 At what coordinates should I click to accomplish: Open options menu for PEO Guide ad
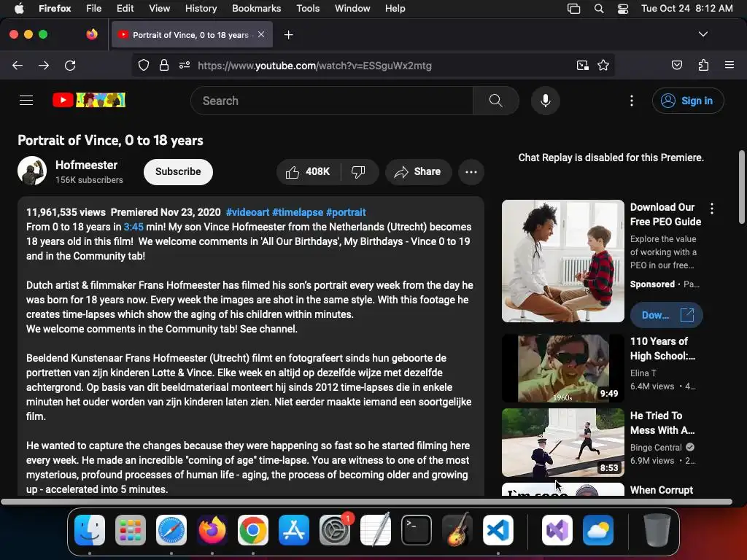click(x=712, y=208)
